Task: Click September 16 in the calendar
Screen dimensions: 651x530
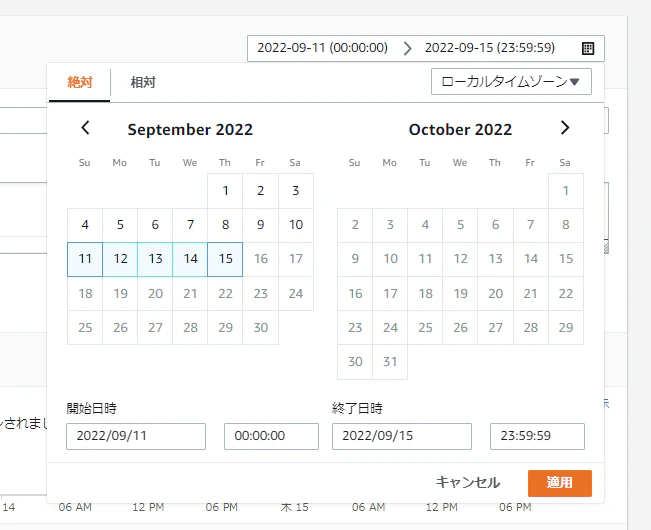Action: click(x=260, y=259)
